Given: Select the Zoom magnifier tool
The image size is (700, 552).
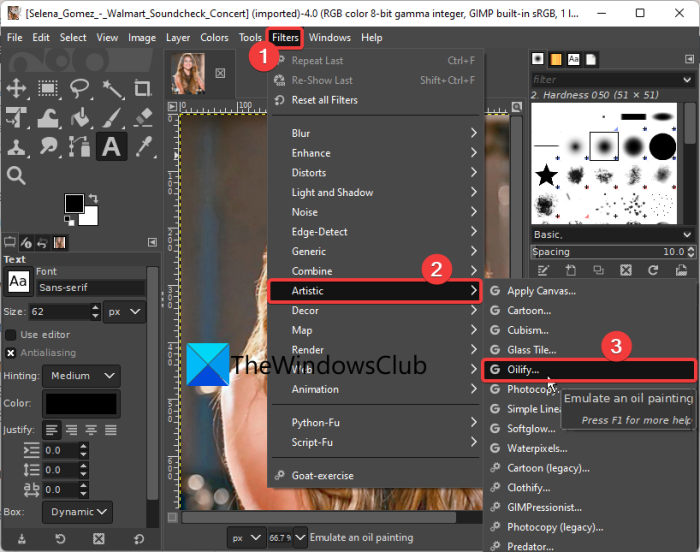Looking at the screenshot, I should tap(17, 176).
